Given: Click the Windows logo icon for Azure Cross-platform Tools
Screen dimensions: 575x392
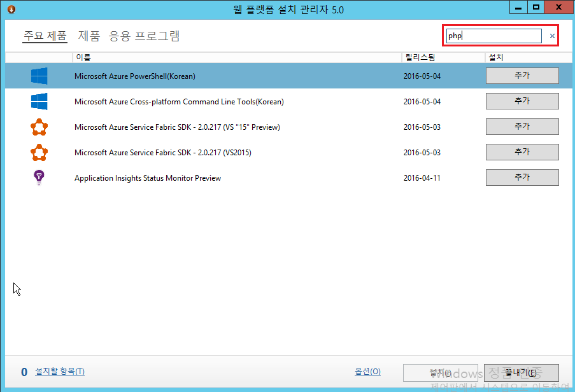Looking at the screenshot, I should coord(39,101).
